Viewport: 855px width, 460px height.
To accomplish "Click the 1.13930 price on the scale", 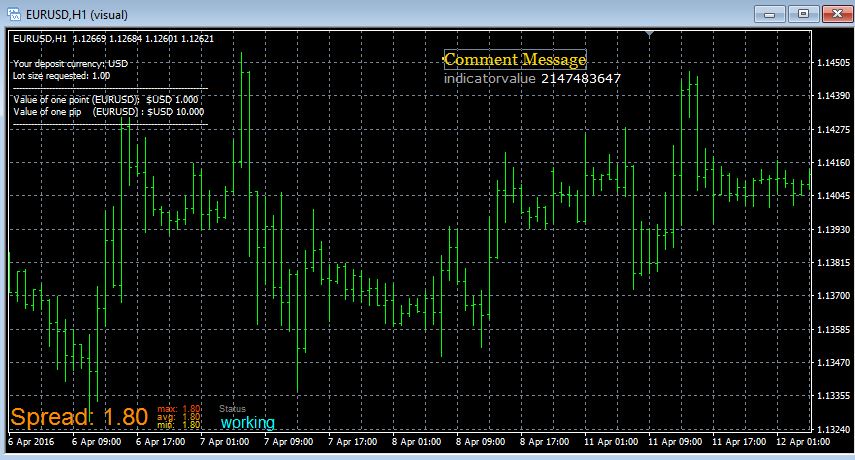I will point(833,229).
